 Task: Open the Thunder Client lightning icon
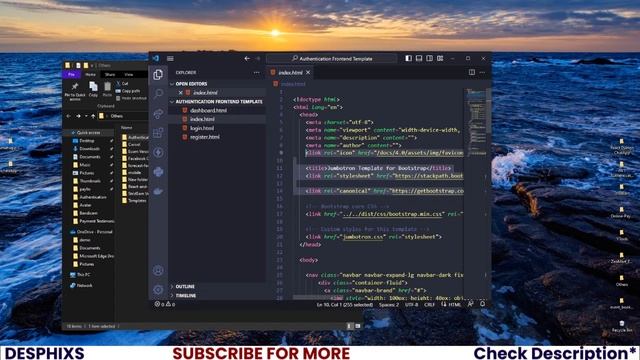point(158,152)
